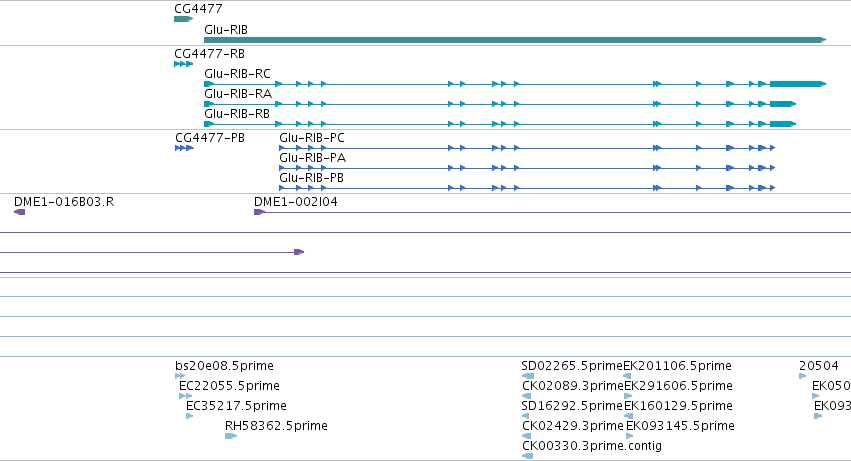Select the Glu-RIB-PA protein label
Screen dimensions: 851x461
(313, 158)
